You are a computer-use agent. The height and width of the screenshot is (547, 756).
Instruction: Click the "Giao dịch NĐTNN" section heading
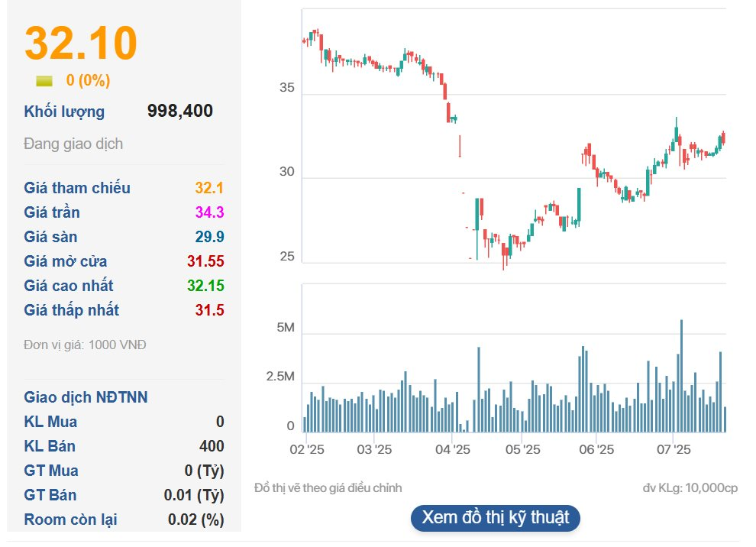pos(86,397)
